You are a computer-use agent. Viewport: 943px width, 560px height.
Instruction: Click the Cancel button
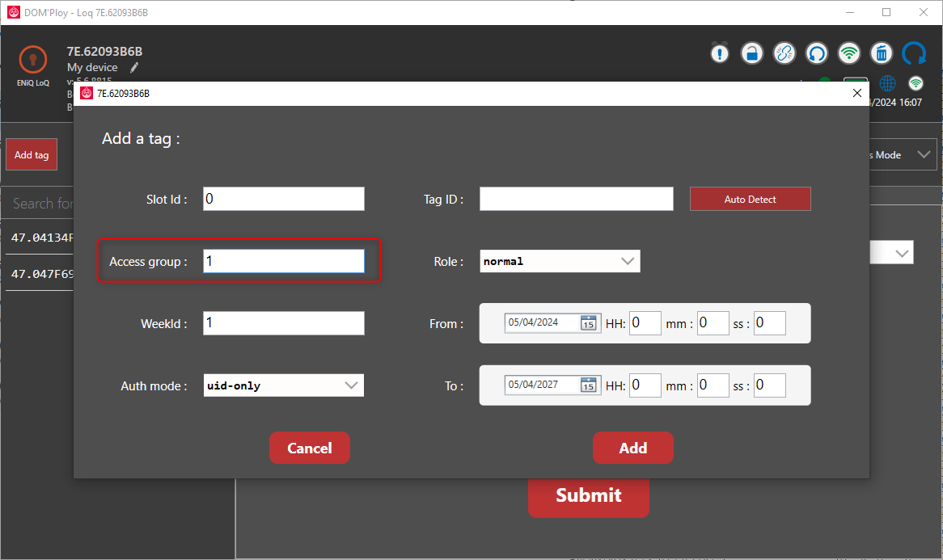[x=310, y=448]
